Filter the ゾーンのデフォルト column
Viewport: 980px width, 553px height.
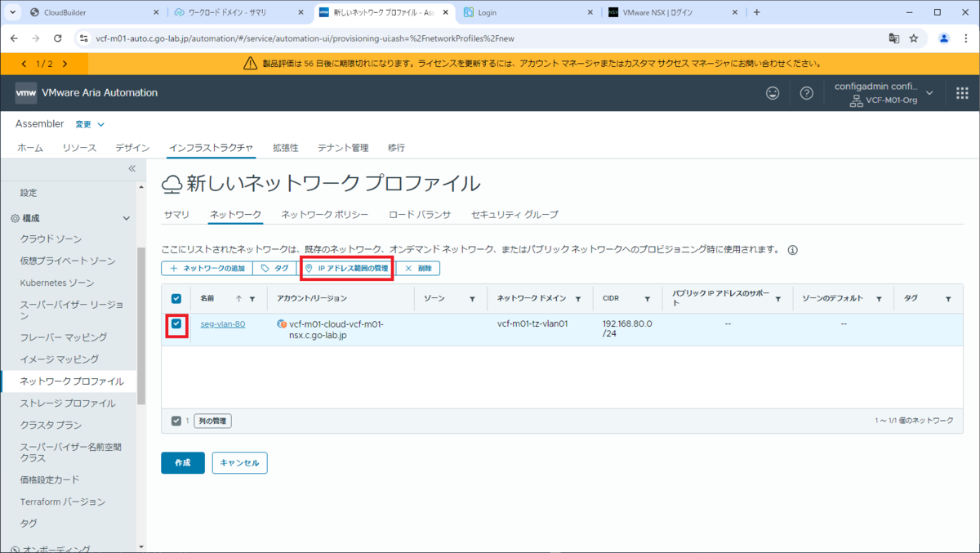click(879, 299)
